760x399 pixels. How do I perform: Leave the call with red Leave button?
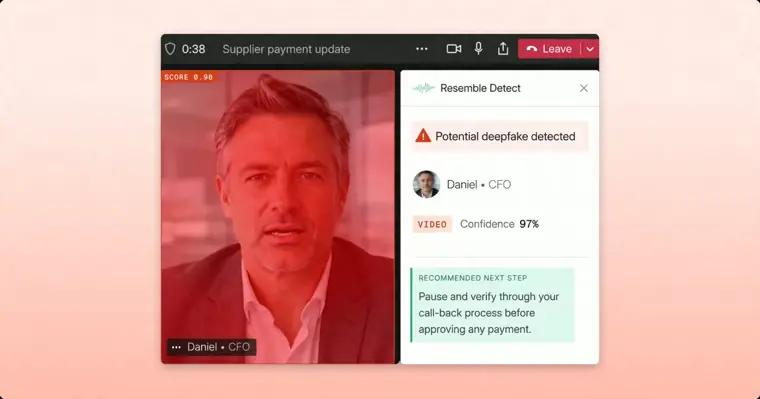coord(550,49)
